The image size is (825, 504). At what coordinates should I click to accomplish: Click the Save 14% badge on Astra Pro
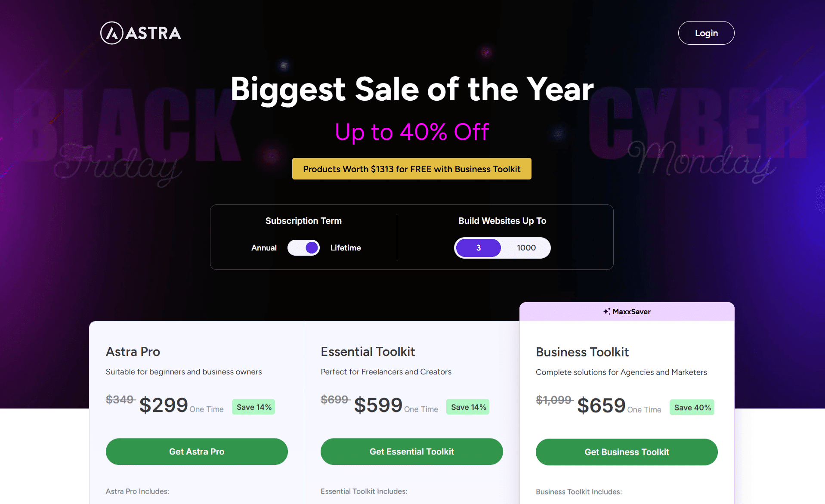coord(253,406)
